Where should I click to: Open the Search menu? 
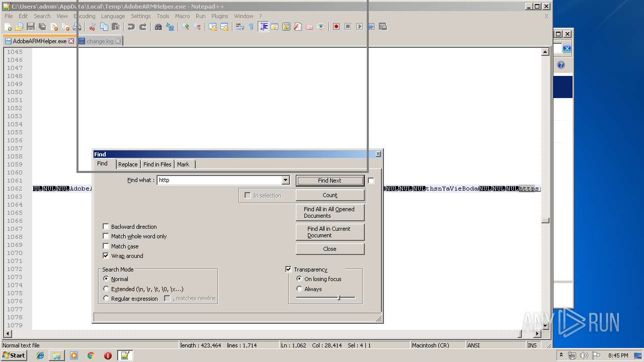tap(42, 16)
